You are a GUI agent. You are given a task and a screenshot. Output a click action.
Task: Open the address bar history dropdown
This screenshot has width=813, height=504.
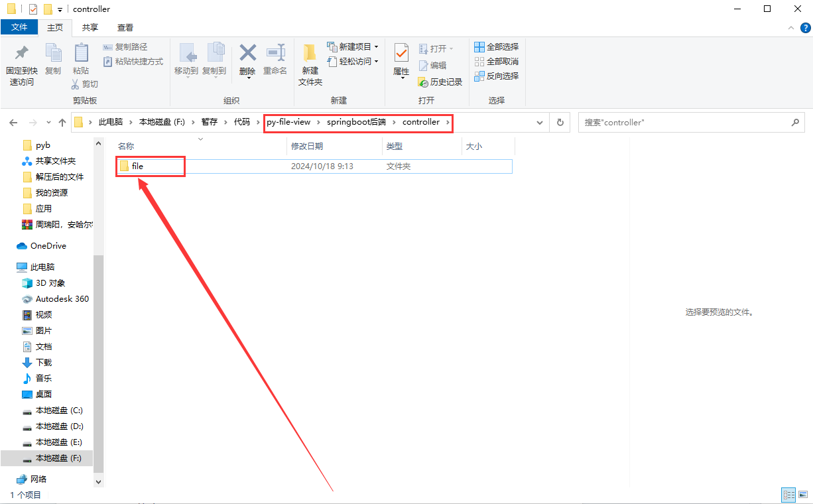point(540,123)
